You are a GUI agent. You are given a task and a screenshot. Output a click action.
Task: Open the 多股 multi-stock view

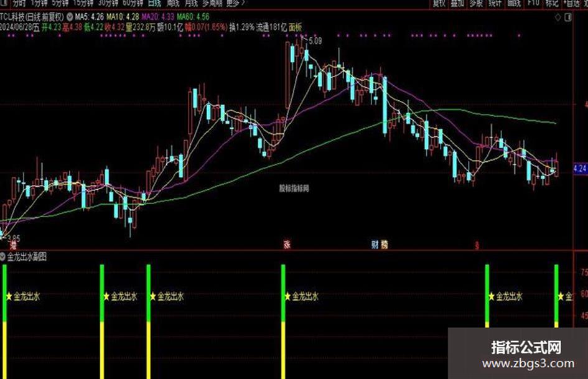click(x=476, y=3)
